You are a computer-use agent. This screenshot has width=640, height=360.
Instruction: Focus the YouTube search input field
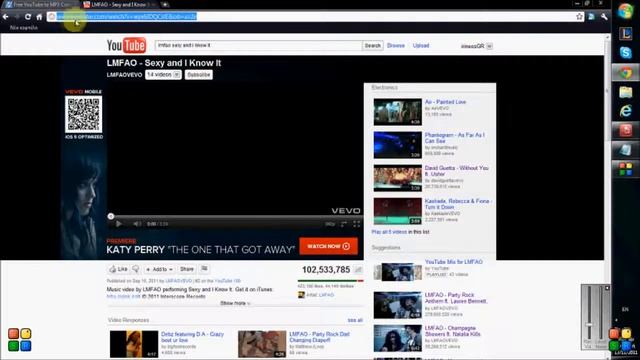[258, 45]
